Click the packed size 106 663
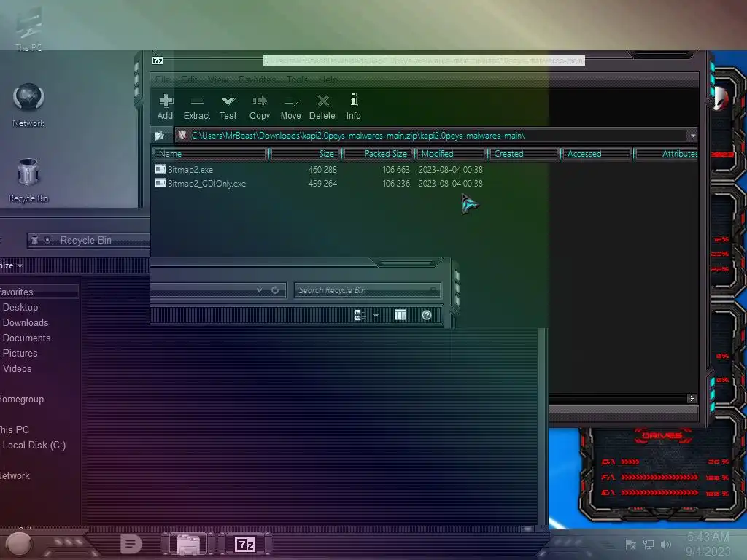The height and width of the screenshot is (560, 747). (x=396, y=169)
